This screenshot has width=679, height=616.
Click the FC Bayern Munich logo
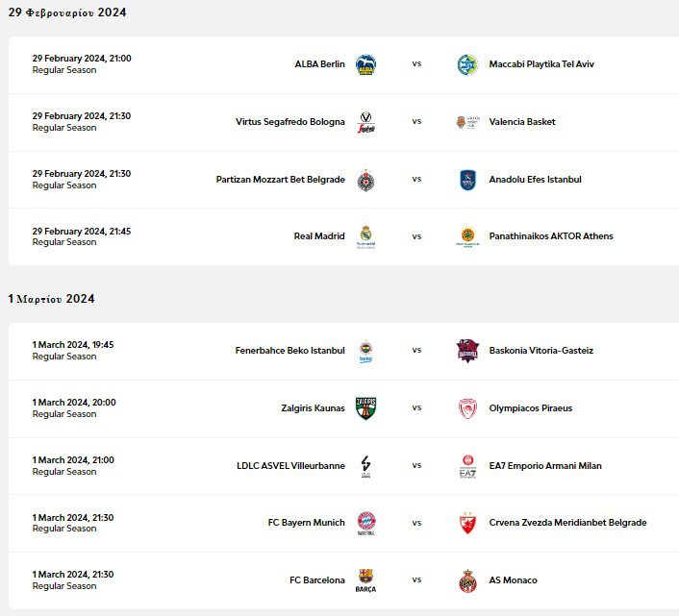click(x=365, y=523)
